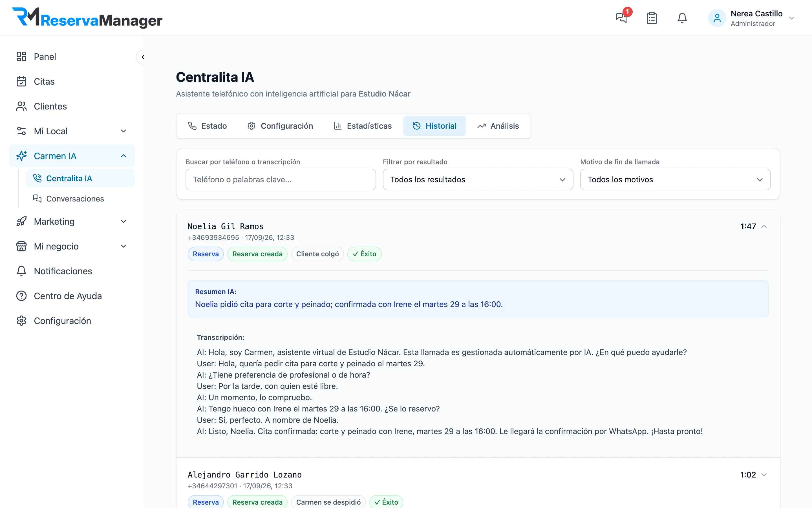Click the Citas calendar icon in sidebar

(x=21, y=81)
